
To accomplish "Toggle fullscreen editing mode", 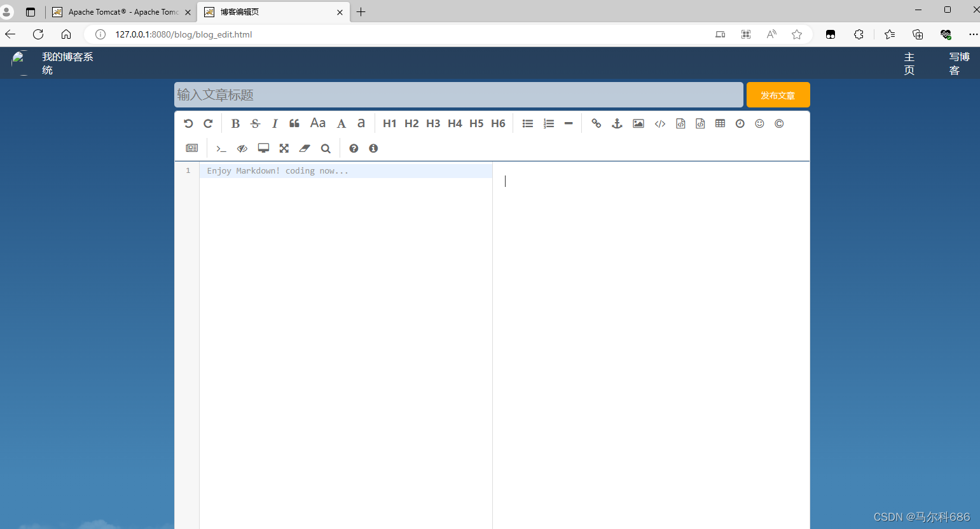I will pos(284,148).
